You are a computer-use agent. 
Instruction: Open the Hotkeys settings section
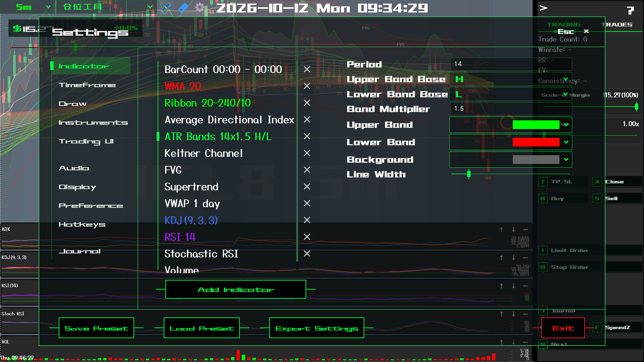(82, 225)
